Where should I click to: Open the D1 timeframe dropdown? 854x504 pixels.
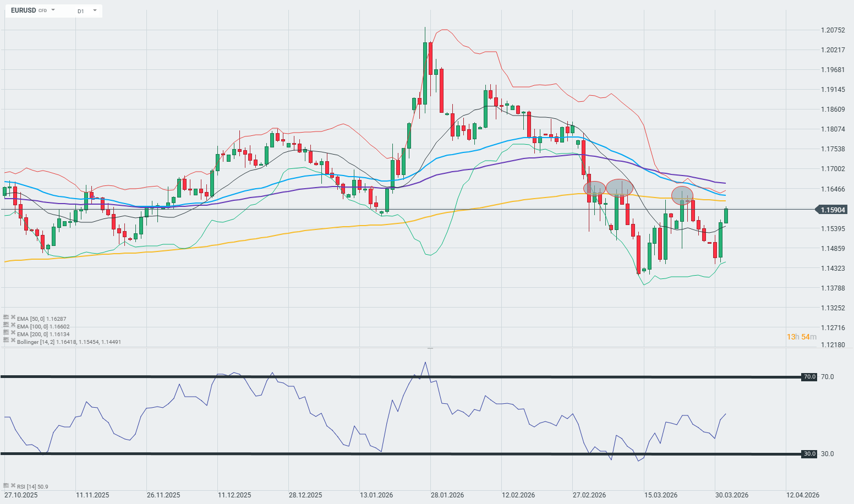95,10
